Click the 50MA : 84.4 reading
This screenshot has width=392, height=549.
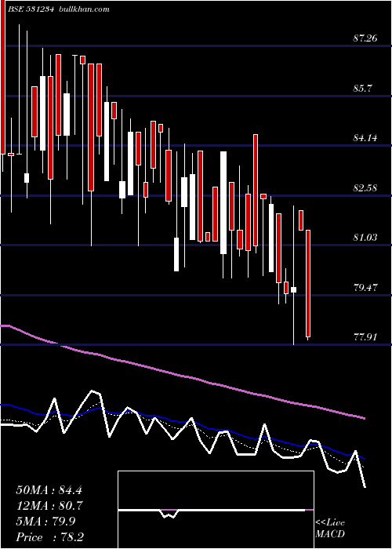coord(49,490)
